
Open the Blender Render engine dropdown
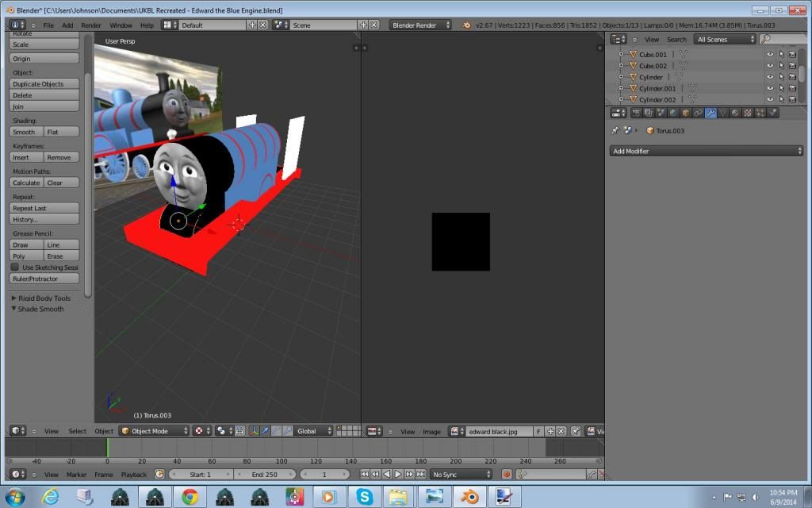[420, 25]
